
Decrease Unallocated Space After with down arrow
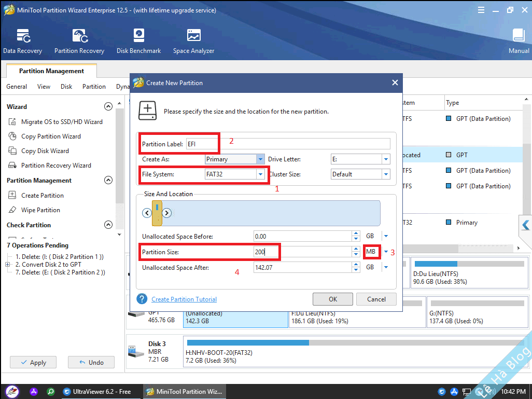click(x=356, y=270)
